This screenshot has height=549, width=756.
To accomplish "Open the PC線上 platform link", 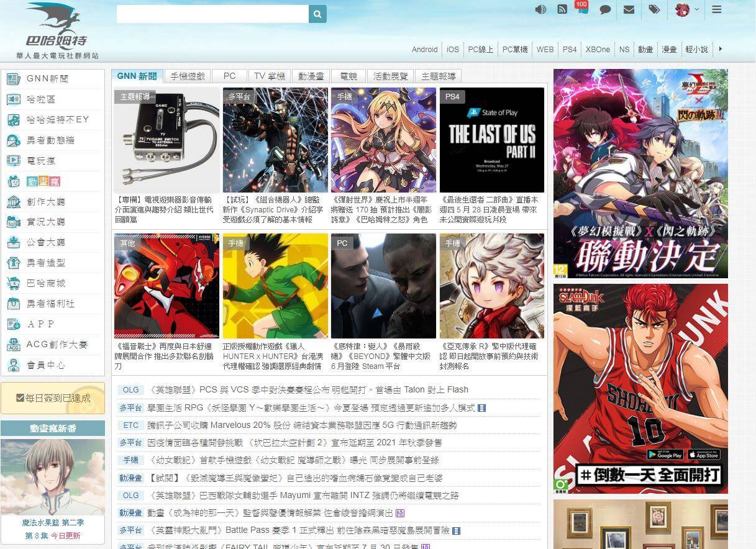I will [481, 49].
